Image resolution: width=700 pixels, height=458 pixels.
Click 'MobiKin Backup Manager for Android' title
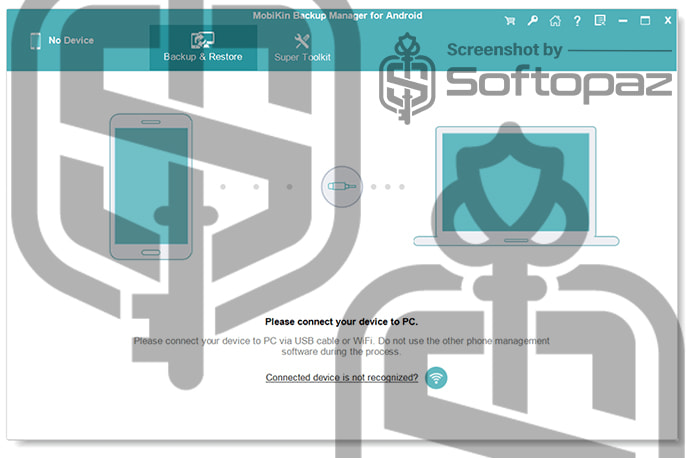click(338, 16)
